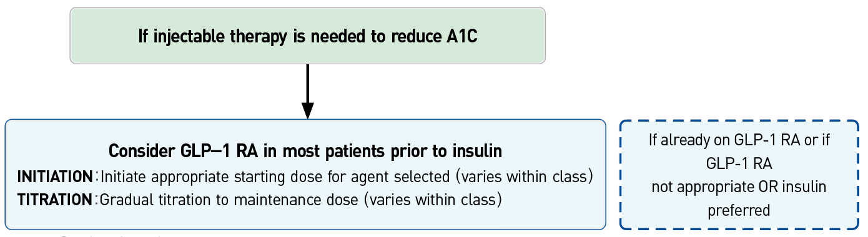Select the text "Initiate appropriate starting dose for agent selected"
Image resolution: width=868 pixels, height=237 pixels.
click(275, 177)
